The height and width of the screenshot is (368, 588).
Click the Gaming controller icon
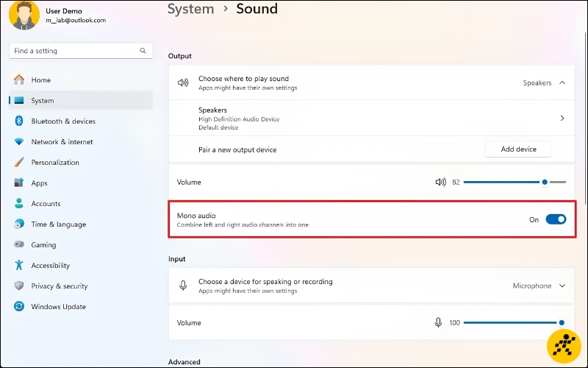point(19,244)
